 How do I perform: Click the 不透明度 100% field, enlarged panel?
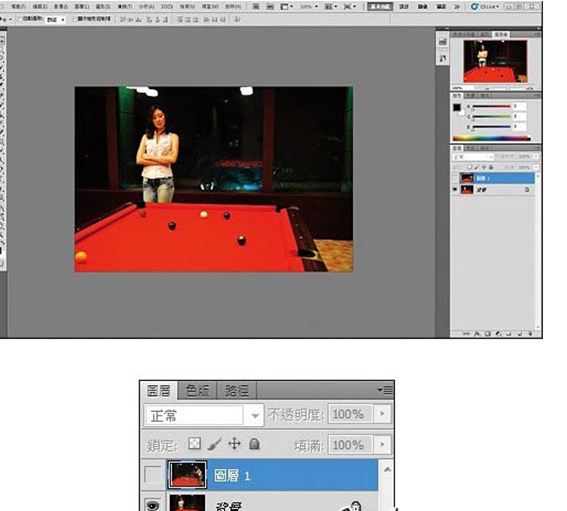tap(350, 414)
